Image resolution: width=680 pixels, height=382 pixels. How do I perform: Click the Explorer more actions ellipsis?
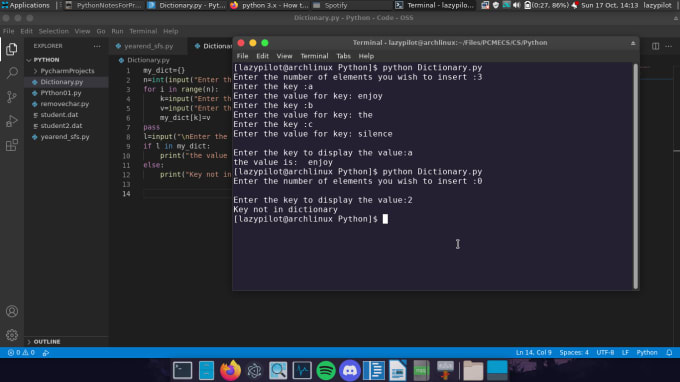[97, 46]
